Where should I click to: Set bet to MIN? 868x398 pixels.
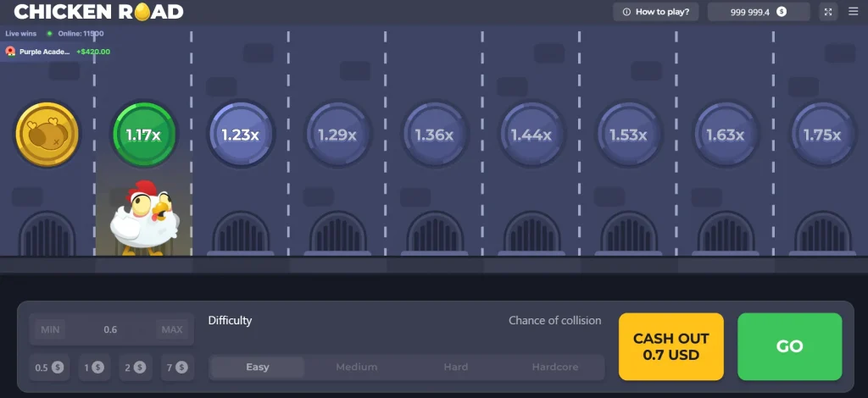click(52, 329)
